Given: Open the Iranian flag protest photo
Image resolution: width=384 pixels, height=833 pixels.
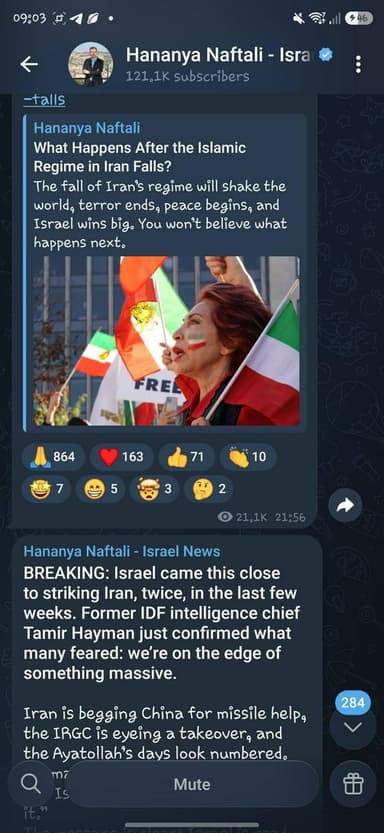Looking at the screenshot, I should point(166,341).
